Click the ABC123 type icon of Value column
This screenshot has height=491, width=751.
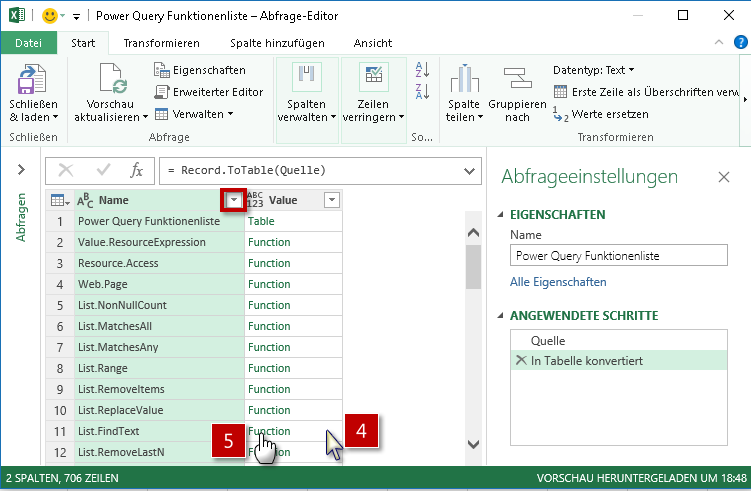255,199
